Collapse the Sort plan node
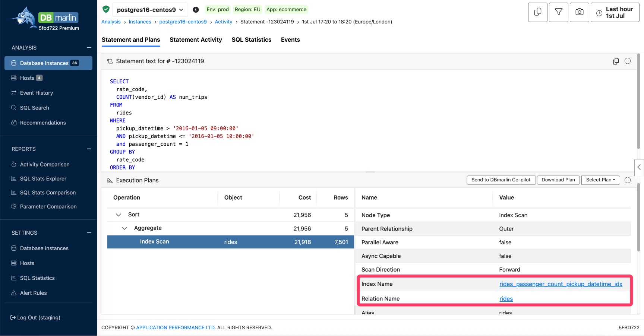This screenshot has width=644, height=336. 119,215
